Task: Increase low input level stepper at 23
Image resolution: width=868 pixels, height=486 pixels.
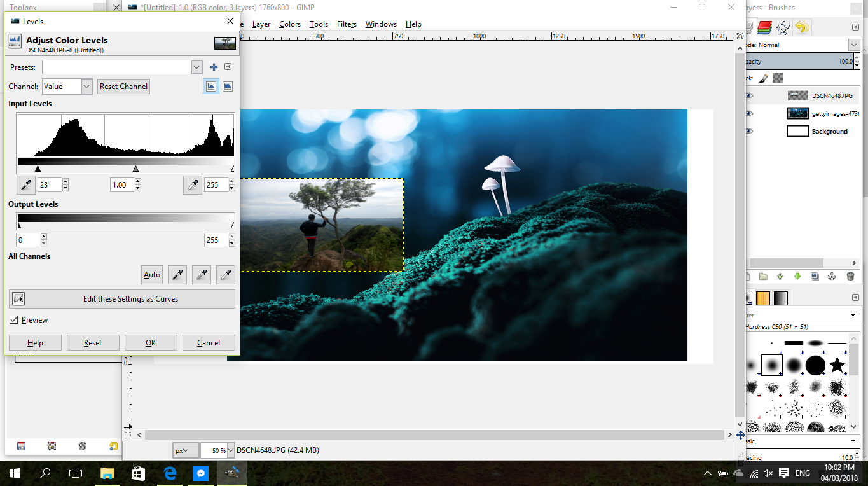Action: click(65, 182)
